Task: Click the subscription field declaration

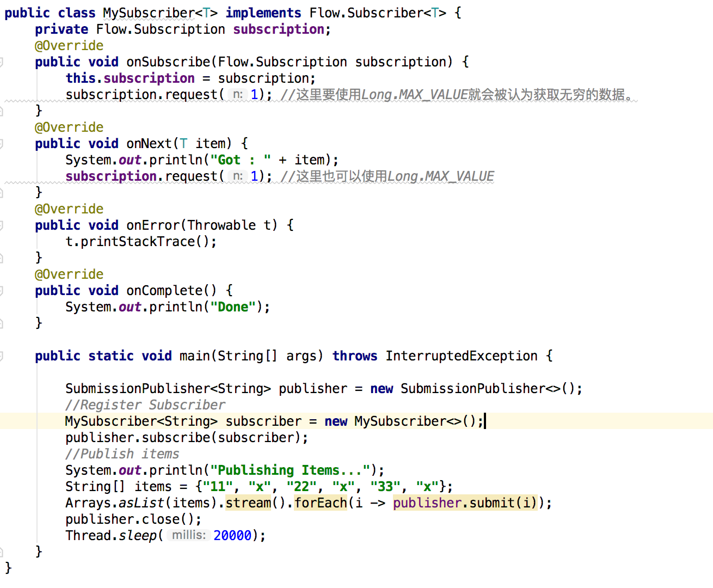Action: [x=279, y=29]
